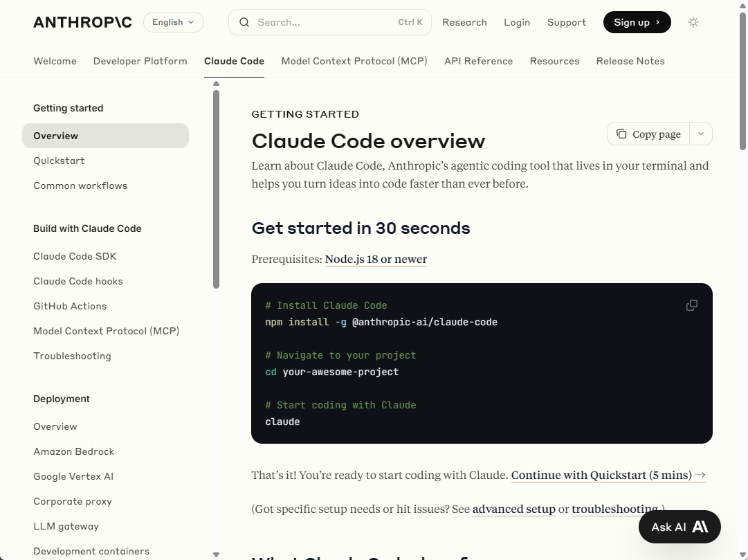
Task: Open the Release Notes tab
Action: pos(630,61)
